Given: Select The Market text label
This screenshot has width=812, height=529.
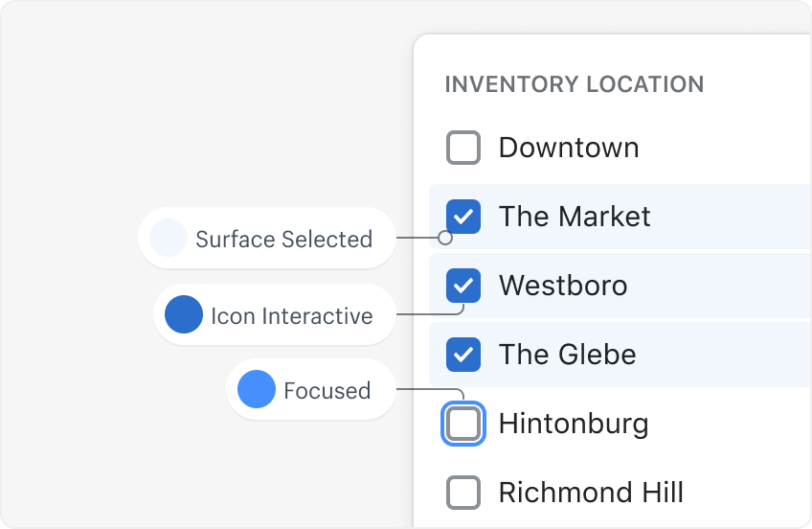Looking at the screenshot, I should 575,217.
